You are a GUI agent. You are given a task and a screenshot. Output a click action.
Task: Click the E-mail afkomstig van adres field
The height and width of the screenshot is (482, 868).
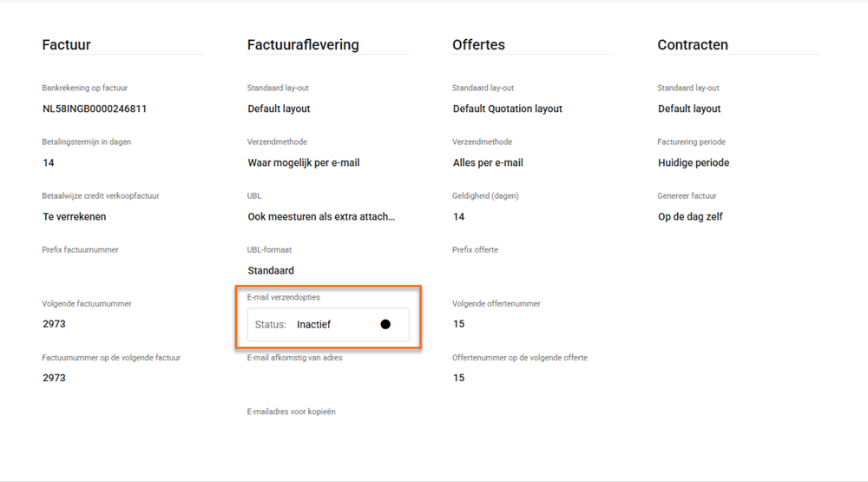326,378
